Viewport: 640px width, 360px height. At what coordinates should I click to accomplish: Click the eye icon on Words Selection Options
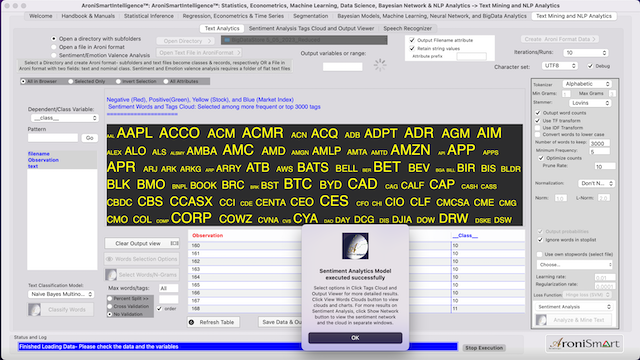click(109, 259)
